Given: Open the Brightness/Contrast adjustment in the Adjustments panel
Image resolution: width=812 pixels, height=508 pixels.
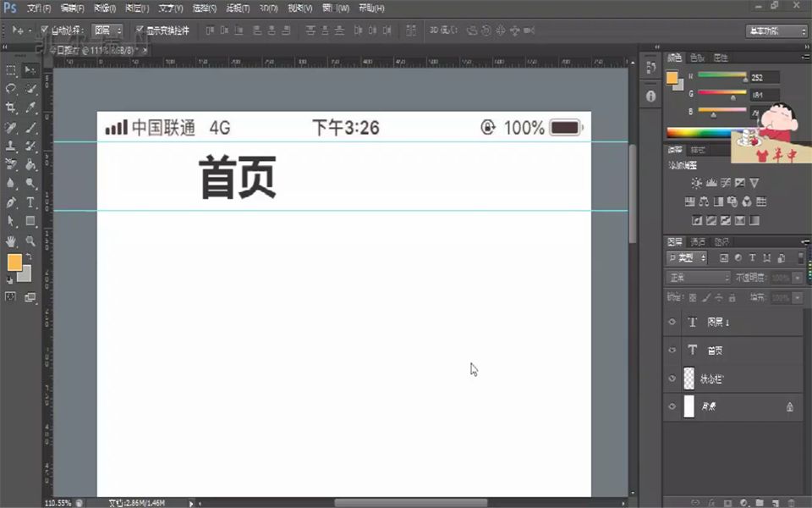Looking at the screenshot, I should pos(697,183).
